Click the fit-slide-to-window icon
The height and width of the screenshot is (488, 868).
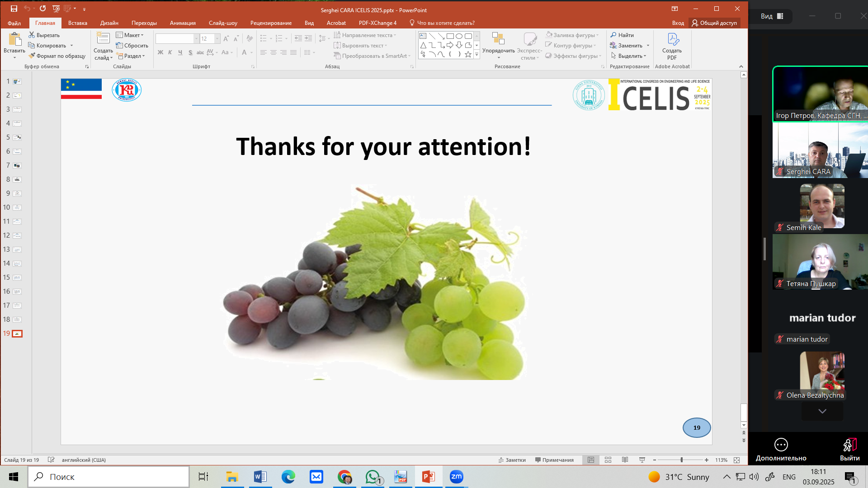737,460
